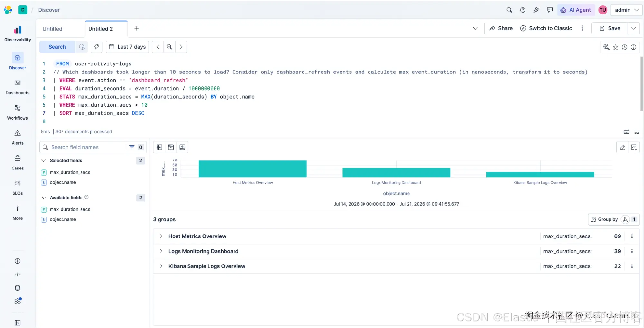Open SLOs in the sidebar

17,188
